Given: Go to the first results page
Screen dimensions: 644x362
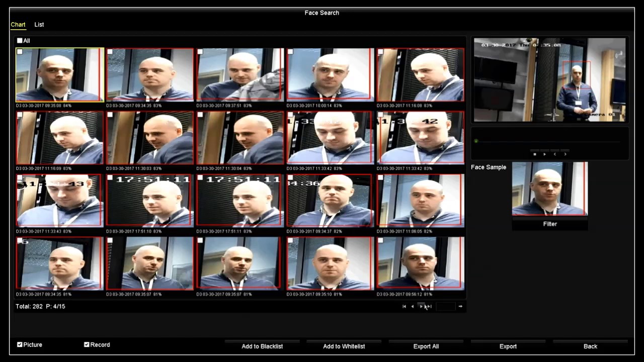Looking at the screenshot, I should (x=404, y=306).
